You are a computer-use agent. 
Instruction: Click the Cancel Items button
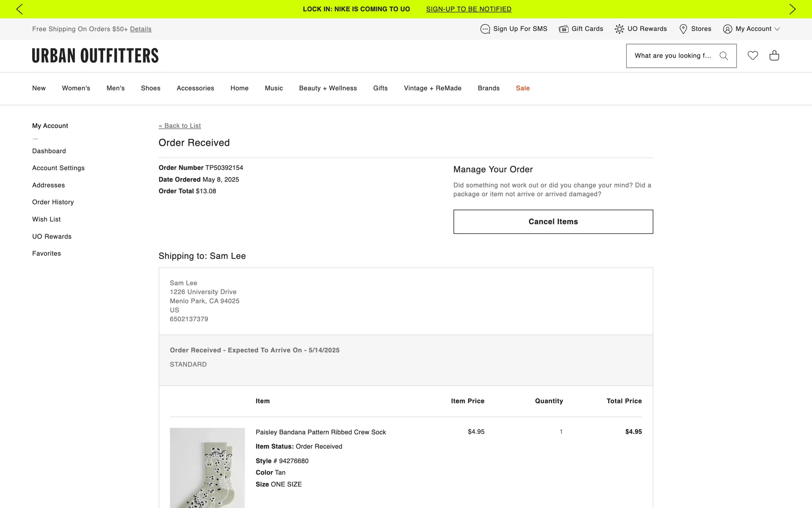pos(553,222)
